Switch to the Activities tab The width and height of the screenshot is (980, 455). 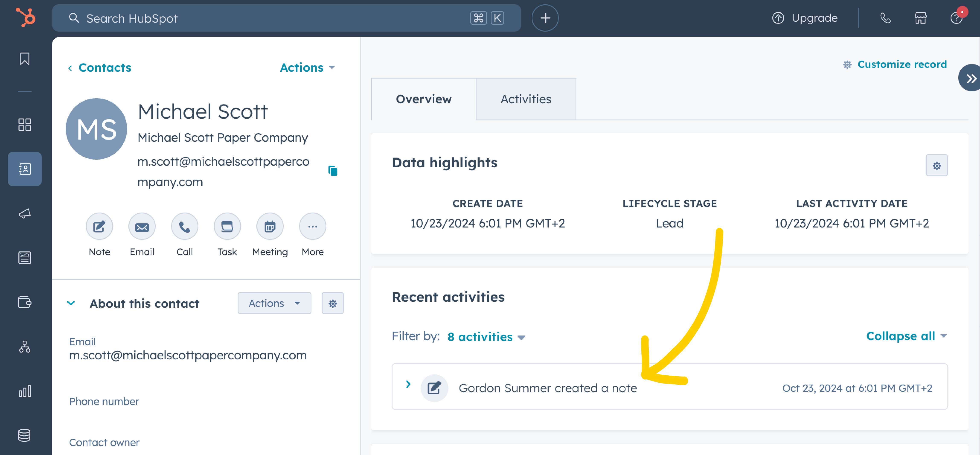click(526, 99)
